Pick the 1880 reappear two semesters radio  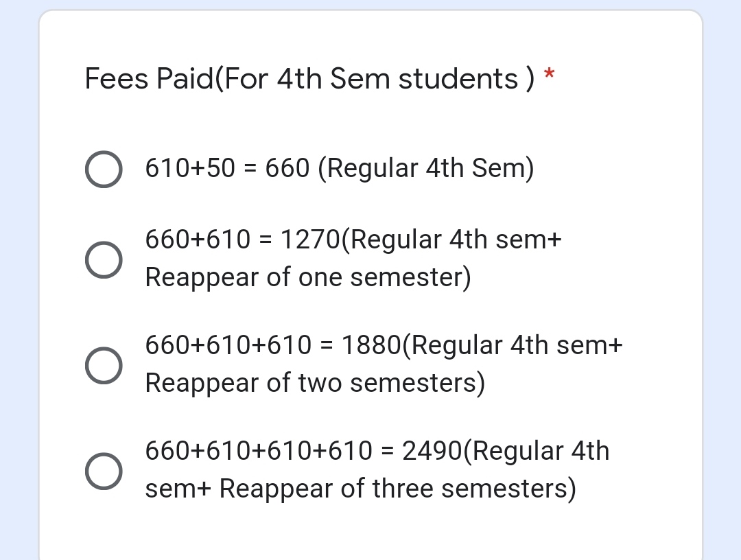(x=104, y=364)
